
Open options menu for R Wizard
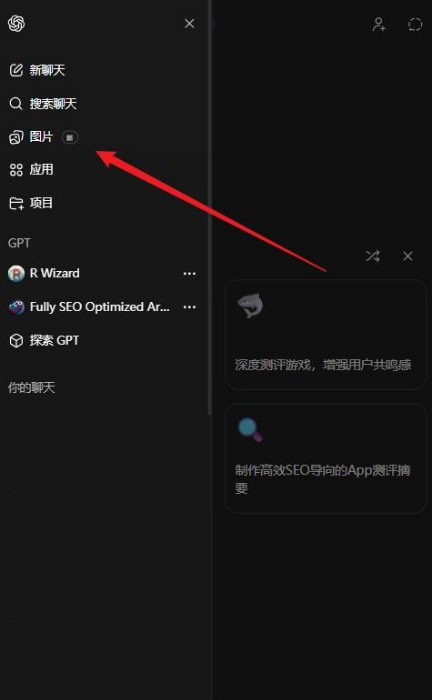pos(190,273)
